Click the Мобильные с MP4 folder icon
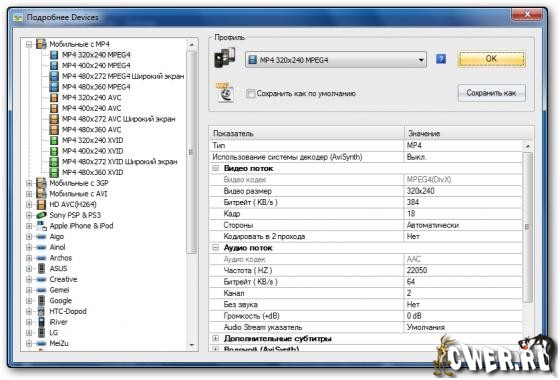The image size is (560, 380). point(41,44)
